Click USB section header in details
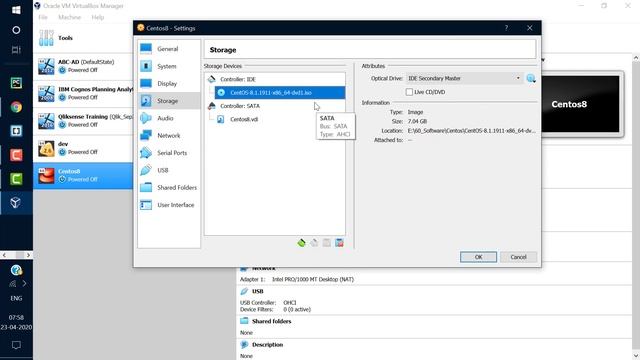 click(x=258, y=291)
